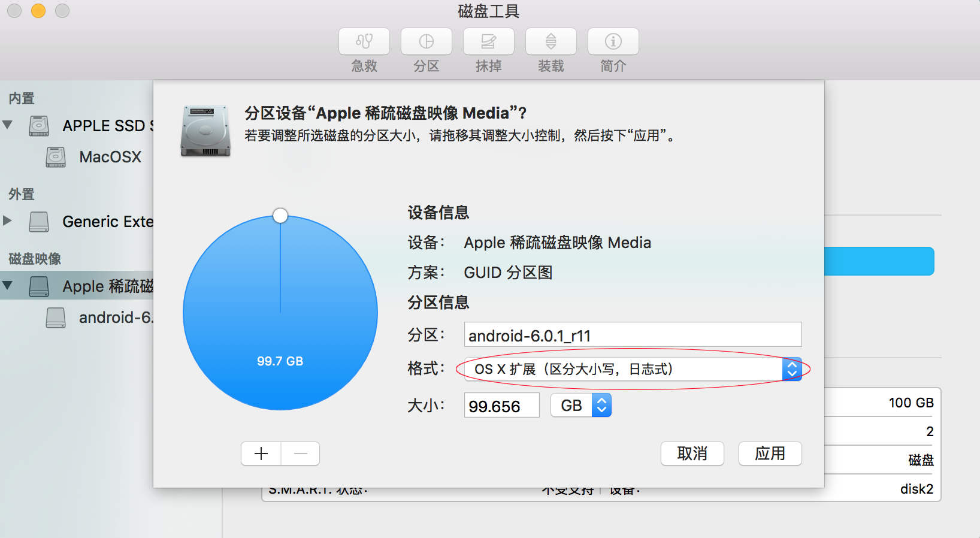Click the Partition (分区) toolbar icon
Screen dimensions: 980x538
pos(427,41)
